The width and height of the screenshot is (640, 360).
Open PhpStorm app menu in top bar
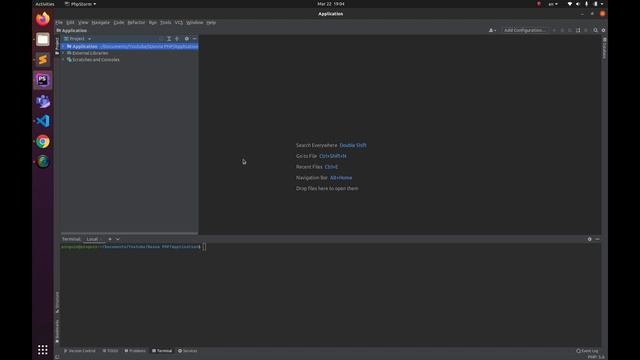pos(80,4)
